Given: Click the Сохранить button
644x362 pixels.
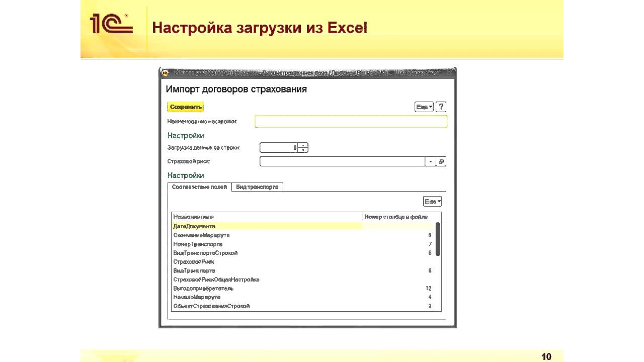Looking at the screenshot, I should pos(186,107).
